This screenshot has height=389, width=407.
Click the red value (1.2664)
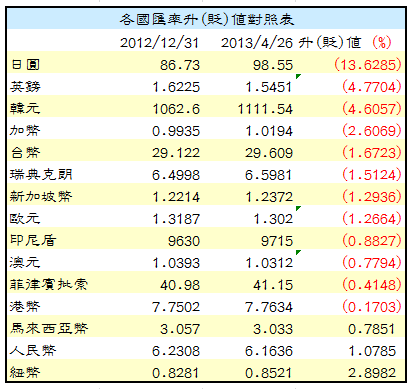tap(372, 219)
